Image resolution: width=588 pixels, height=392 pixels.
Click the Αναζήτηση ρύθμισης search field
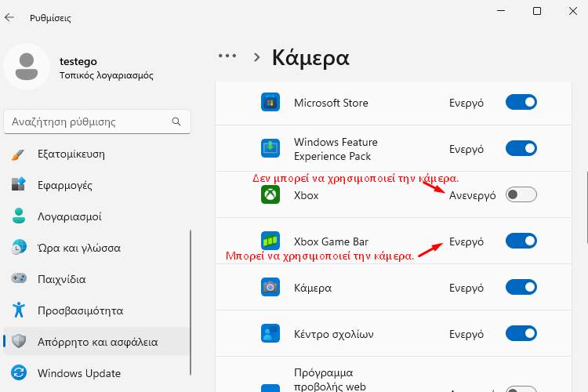97,122
